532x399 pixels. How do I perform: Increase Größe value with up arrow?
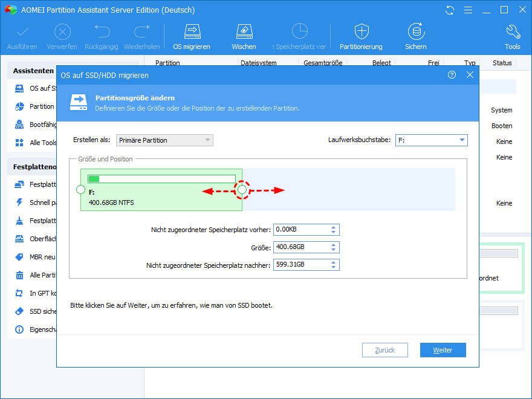334,245
